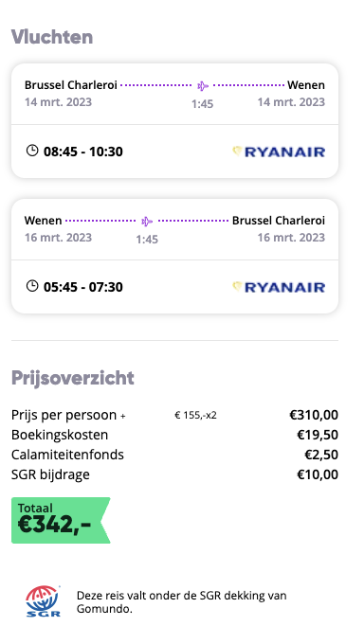Click Ryanair logo on outbound flight card
364x644 pixels.
coord(279,152)
